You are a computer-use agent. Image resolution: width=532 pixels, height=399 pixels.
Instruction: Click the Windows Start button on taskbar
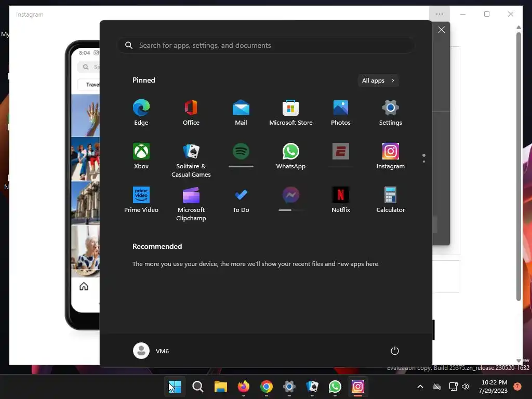coord(175,387)
